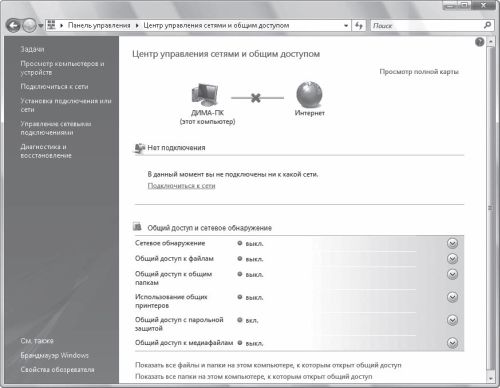Click the Общий доступ к файлам row label
The image size is (500, 388).
174,259
